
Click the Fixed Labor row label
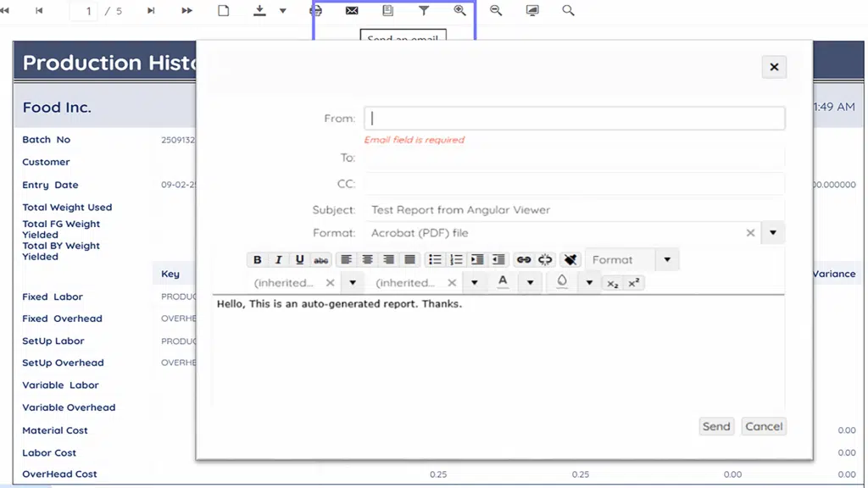point(53,297)
